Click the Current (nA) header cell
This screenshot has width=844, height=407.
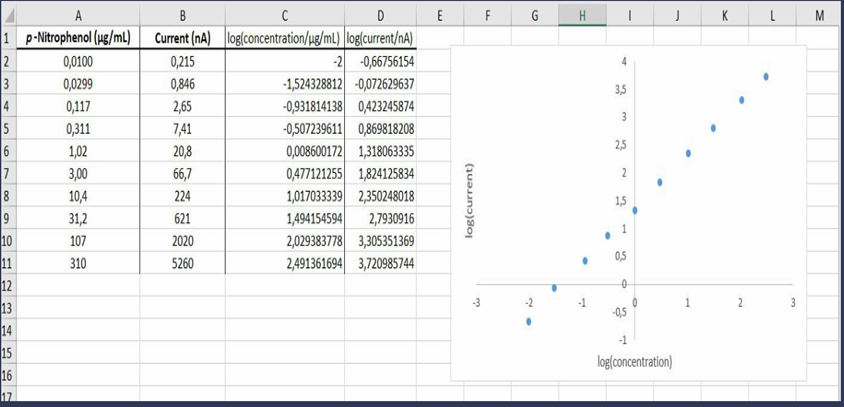tap(182, 39)
